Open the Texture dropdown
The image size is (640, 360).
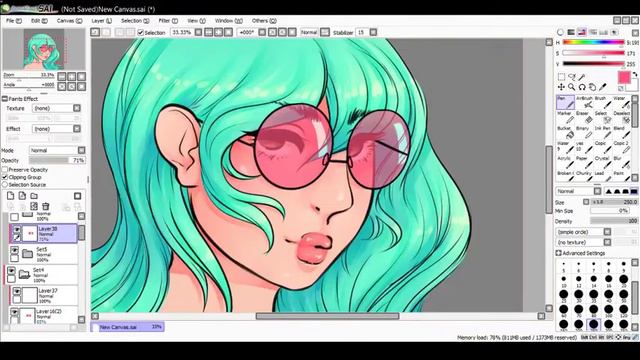point(56,108)
